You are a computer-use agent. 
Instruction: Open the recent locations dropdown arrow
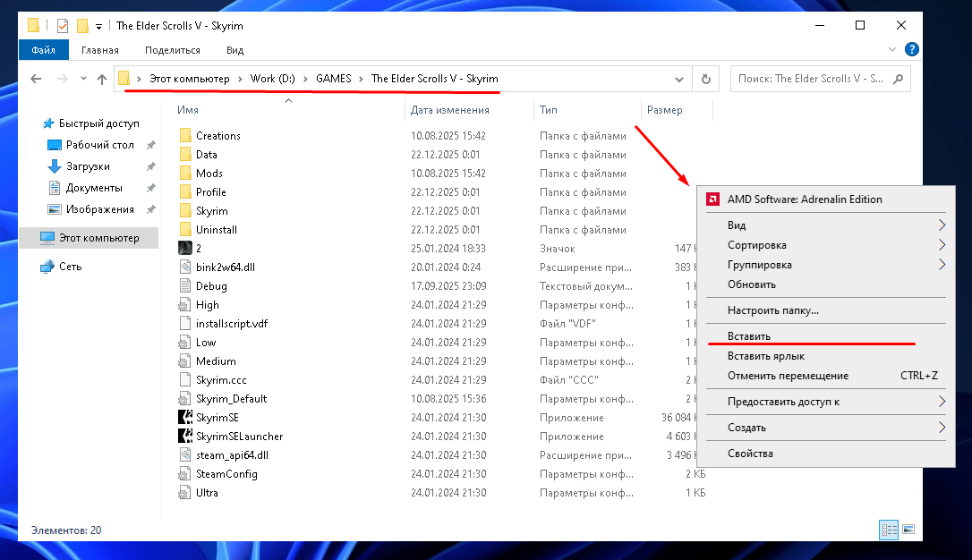(x=82, y=79)
